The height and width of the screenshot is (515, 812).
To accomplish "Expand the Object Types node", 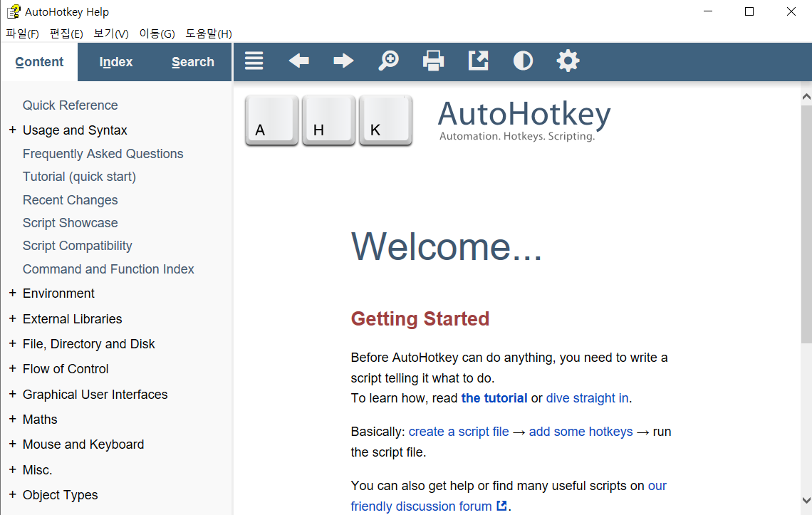I will tap(12, 494).
